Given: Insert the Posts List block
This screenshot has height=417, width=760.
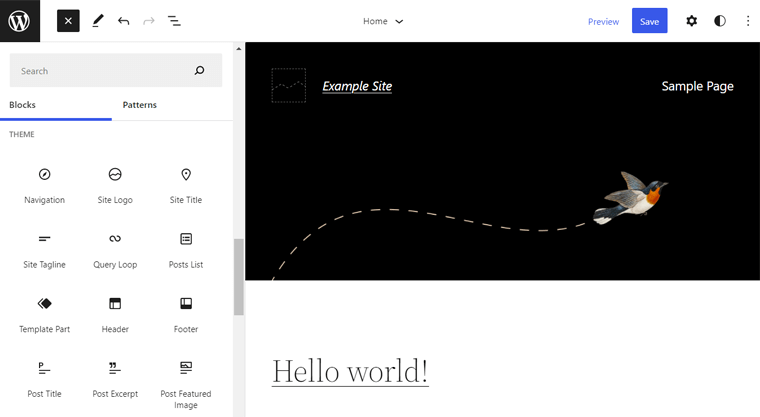Looking at the screenshot, I should (186, 250).
